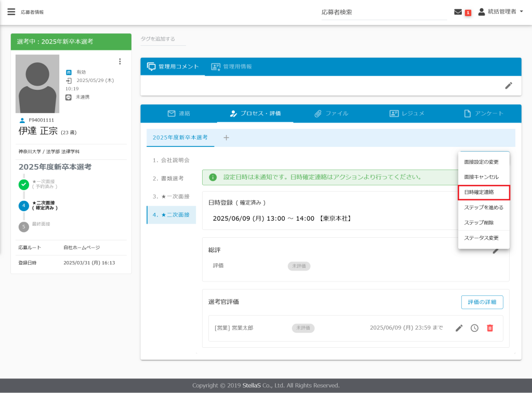532x393 pixels.
Task: Open the hamburger navigation menu
Action: pos(11,12)
